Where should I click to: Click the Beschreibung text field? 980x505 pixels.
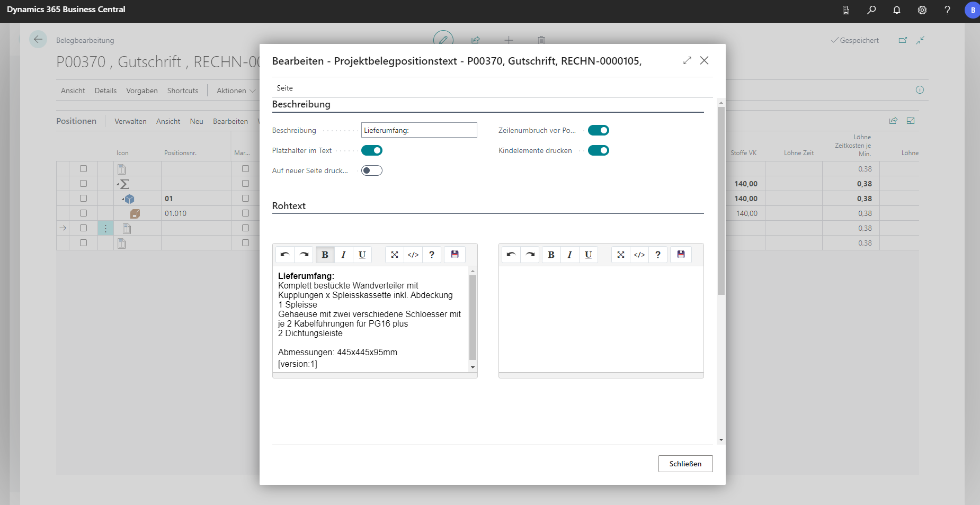[418, 130]
